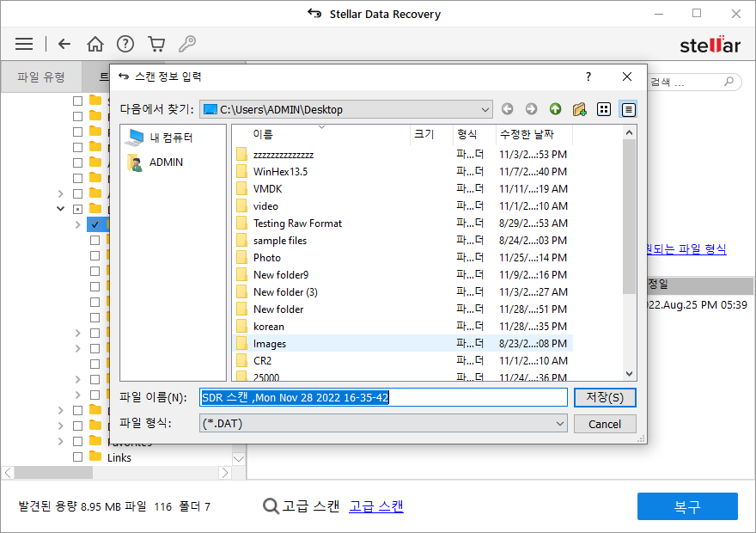Screen dimensions: 756x533
Task: Click the dialog's forward navigation arrow
Action: click(531, 109)
